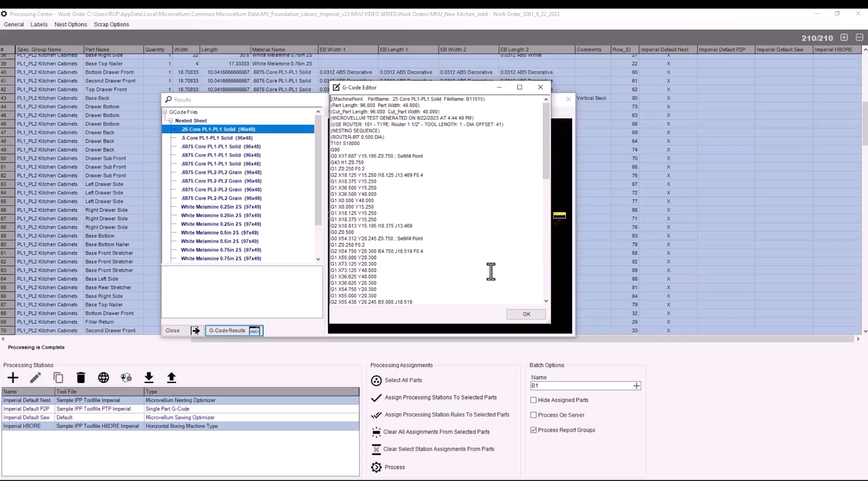Click Assign Processing Stations To Selected Parts
Screen dimensions: 868x481
pos(441,398)
